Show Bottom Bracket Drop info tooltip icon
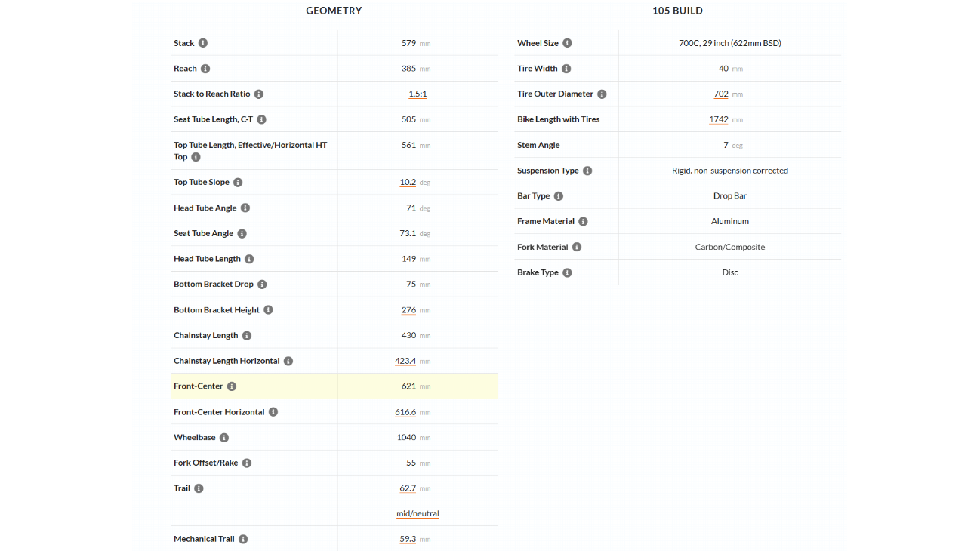Image resolution: width=980 pixels, height=551 pixels. click(x=262, y=285)
